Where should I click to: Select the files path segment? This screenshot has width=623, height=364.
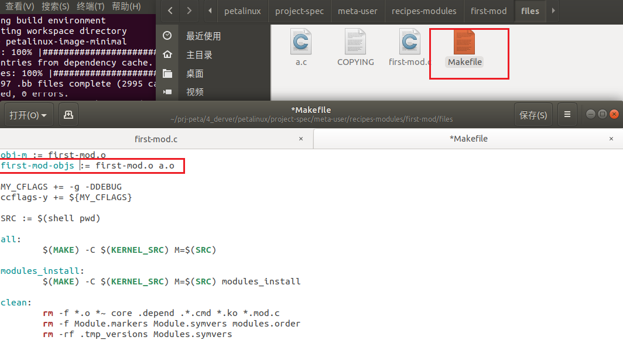pyautogui.click(x=530, y=11)
